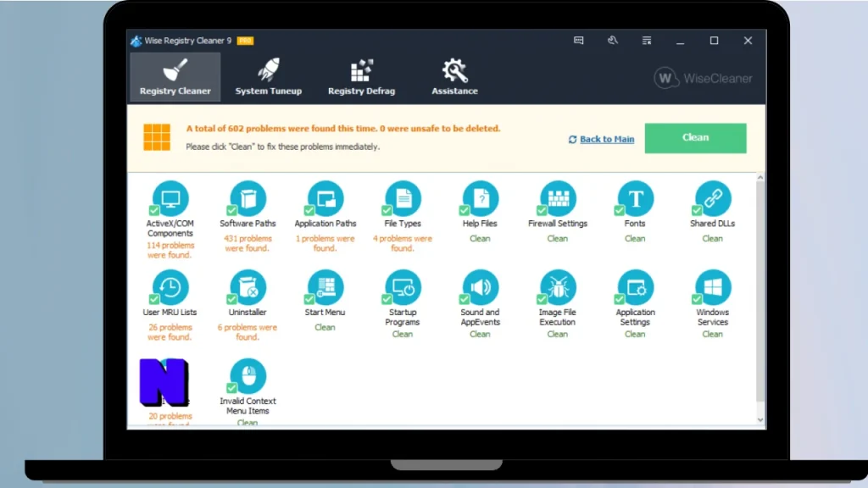Open the Application Paths category icon

(x=325, y=198)
